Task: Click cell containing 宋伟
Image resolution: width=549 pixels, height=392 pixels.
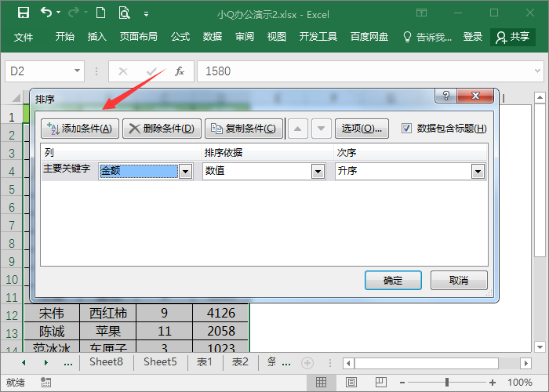Action: pyautogui.click(x=52, y=313)
